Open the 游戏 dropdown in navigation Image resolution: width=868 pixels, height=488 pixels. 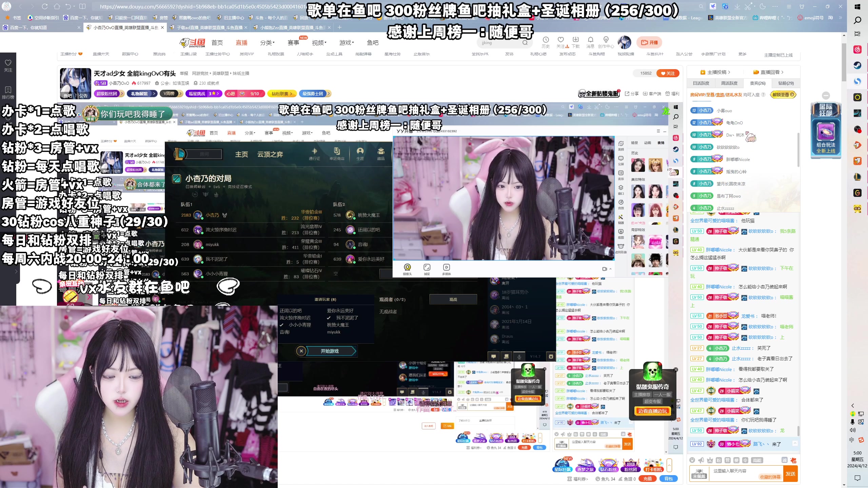[347, 43]
